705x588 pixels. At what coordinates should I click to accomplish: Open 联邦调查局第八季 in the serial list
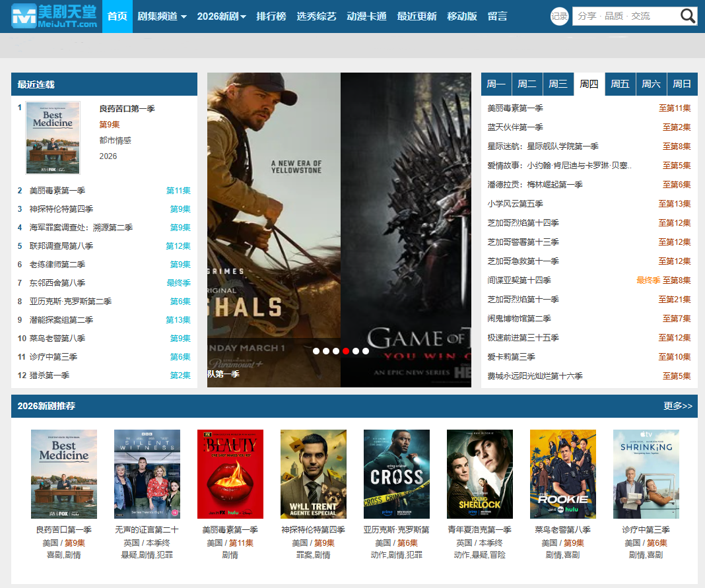[61, 246]
